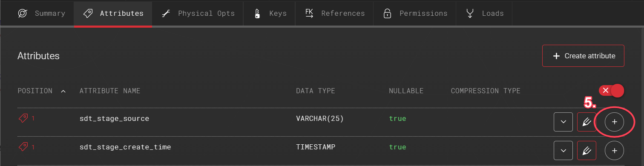Expand the sdt_stage_source row chevron
The image size is (644, 166).
[x=563, y=122]
